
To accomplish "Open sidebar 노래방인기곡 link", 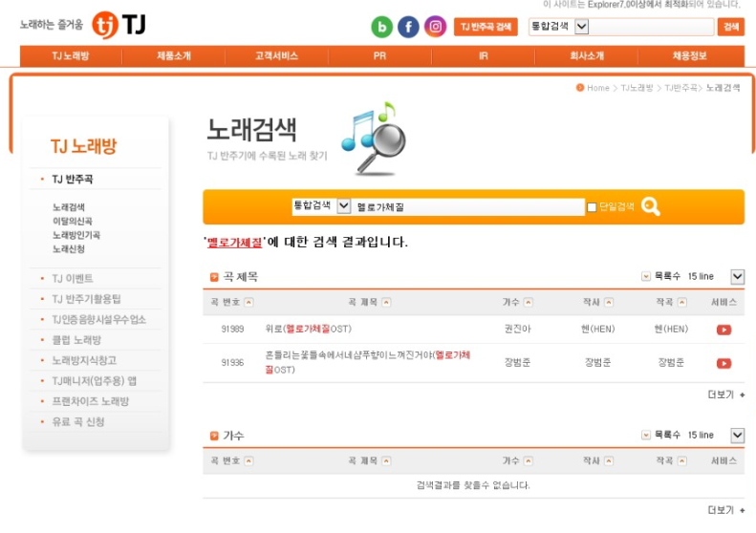I will 76,235.
